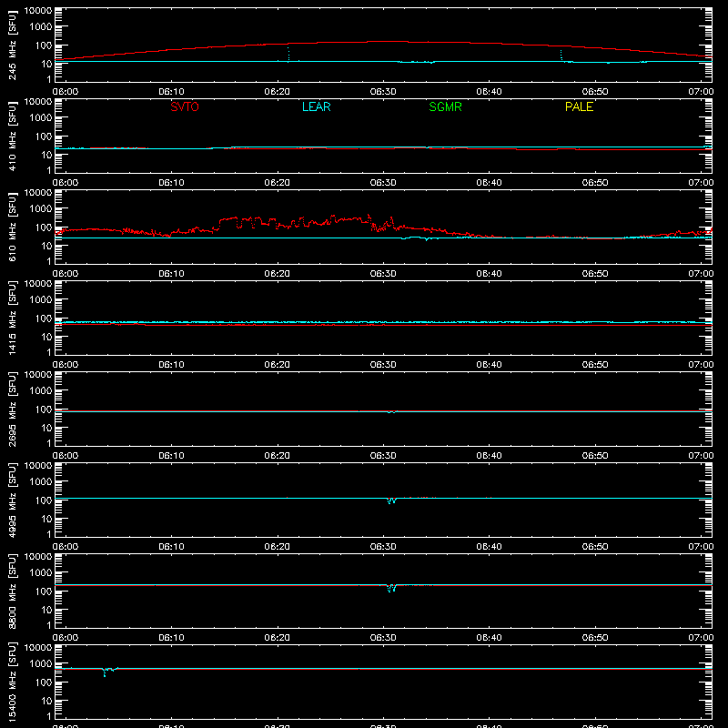Select the 15400 MHz [SFU] axis title

pyautogui.click(x=12, y=682)
